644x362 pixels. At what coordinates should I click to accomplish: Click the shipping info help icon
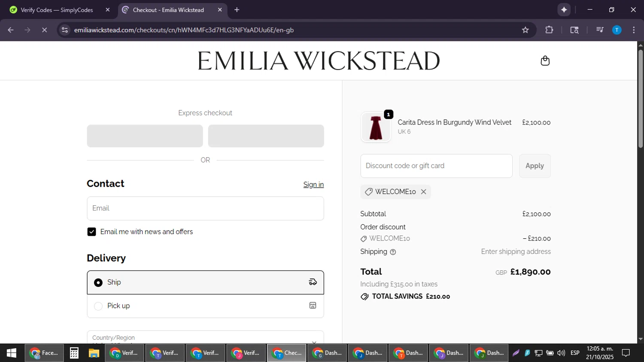[x=393, y=252]
